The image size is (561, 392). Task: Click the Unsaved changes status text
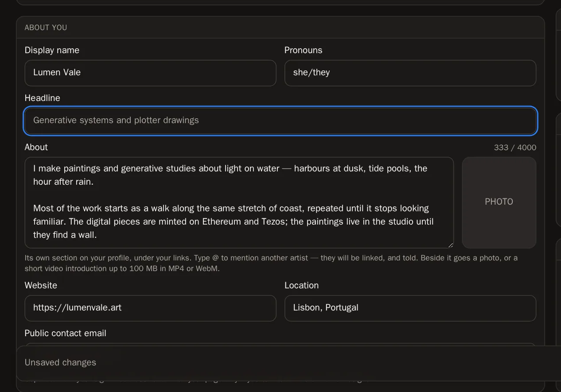pos(60,362)
